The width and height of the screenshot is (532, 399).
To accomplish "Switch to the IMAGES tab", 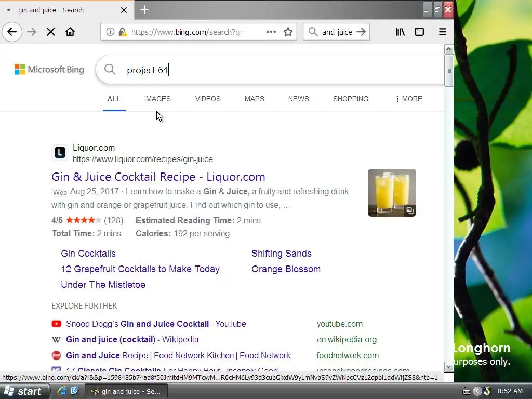I will (x=157, y=99).
